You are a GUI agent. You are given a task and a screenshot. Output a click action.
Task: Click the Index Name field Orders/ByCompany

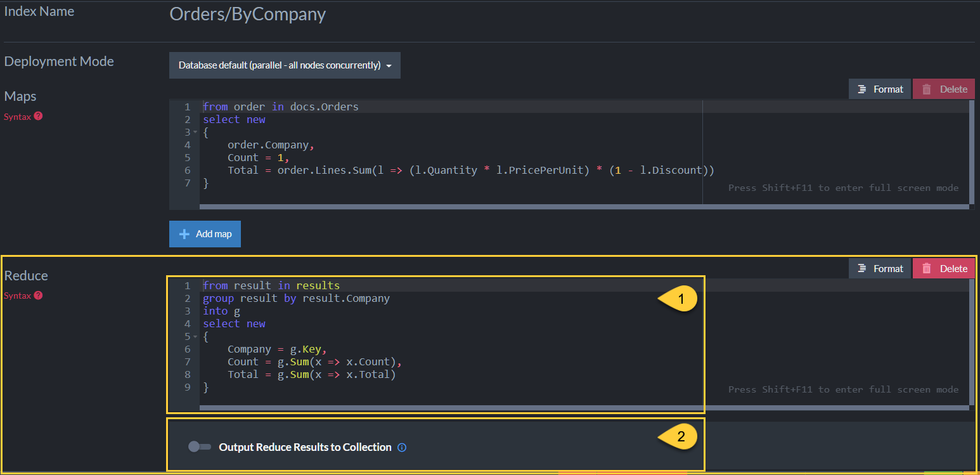point(248,14)
